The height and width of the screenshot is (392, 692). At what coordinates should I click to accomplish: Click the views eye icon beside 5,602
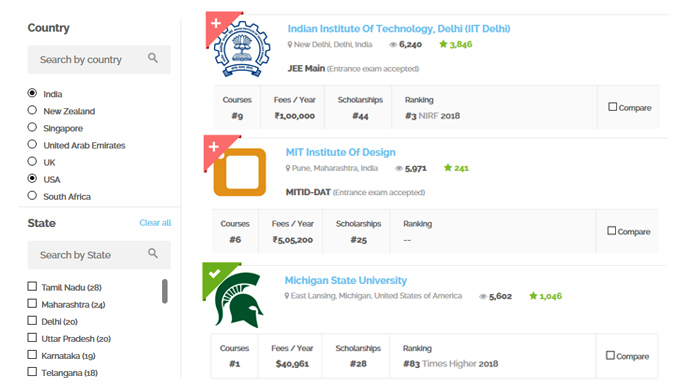[x=483, y=297]
